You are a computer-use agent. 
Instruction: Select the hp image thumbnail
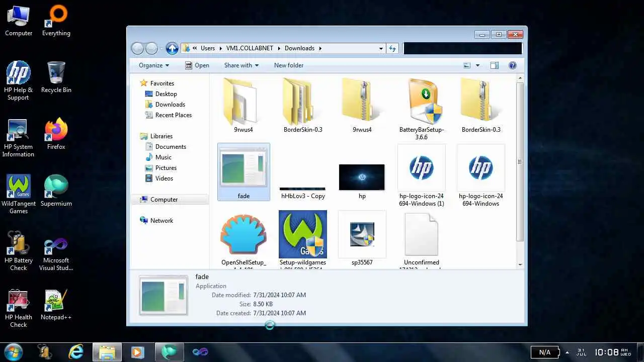362,182
